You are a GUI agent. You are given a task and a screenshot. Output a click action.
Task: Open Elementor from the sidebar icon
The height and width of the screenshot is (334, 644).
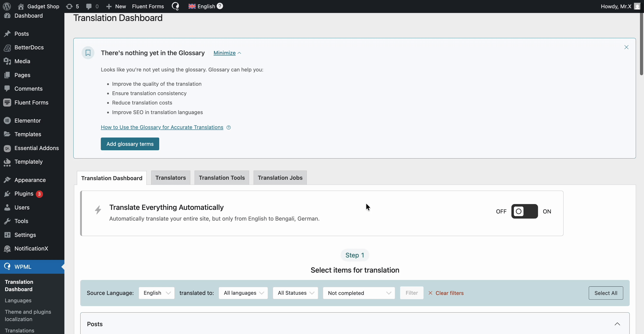point(8,121)
